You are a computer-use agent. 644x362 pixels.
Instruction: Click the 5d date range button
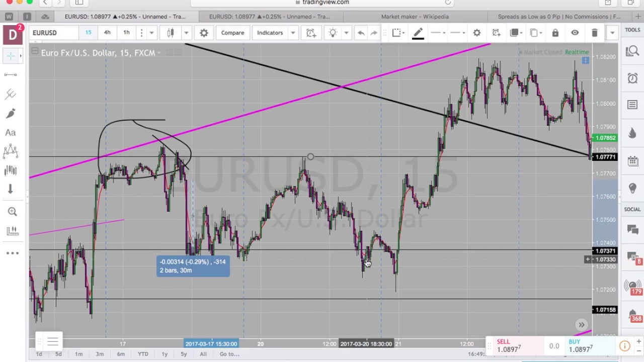[58, 354]
